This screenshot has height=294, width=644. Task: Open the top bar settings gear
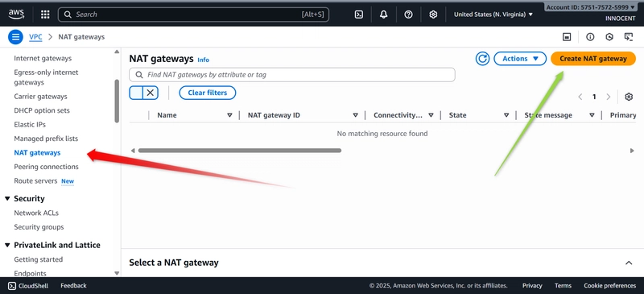click(433, 14)
